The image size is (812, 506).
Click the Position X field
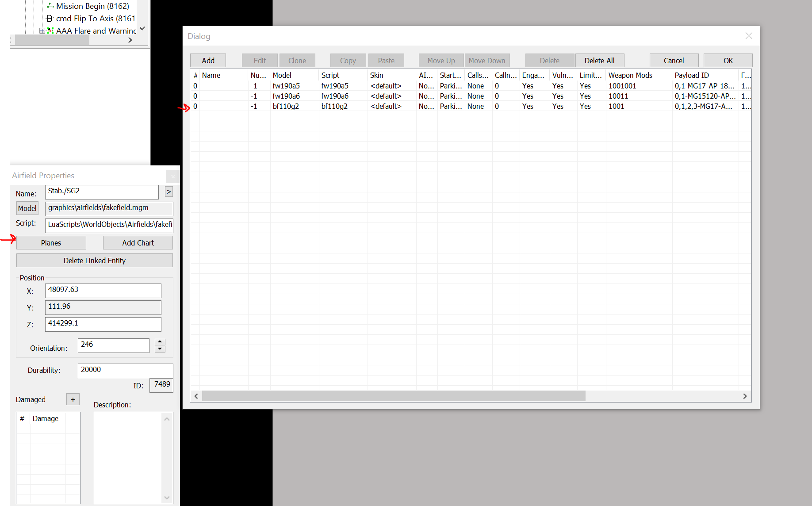[103, 291]
